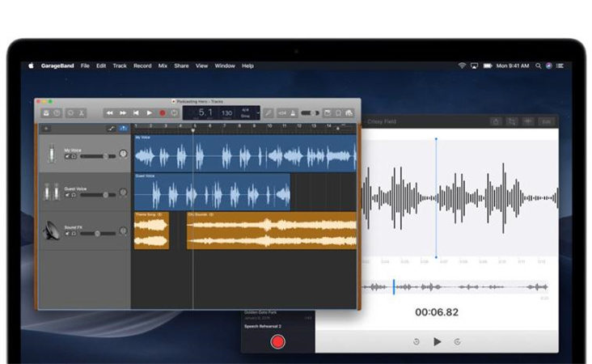This screenshot has height=364, width=592.
Task: Open the Track menu
Action: [120, 66]
